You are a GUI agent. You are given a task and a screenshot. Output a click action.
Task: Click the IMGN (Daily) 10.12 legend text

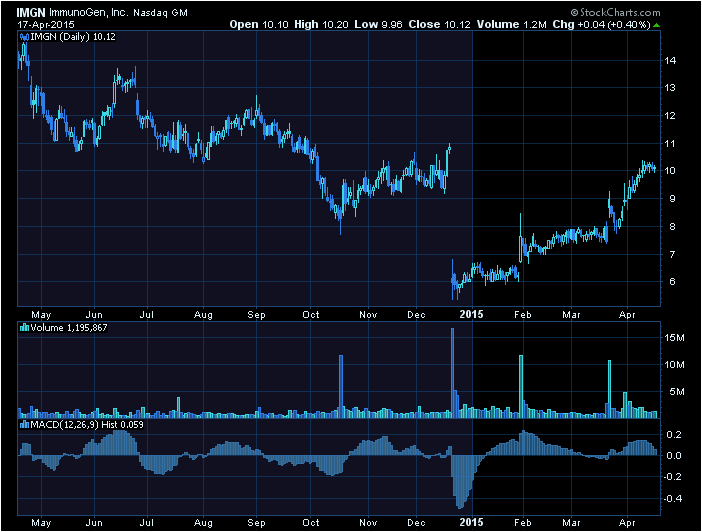73,37
